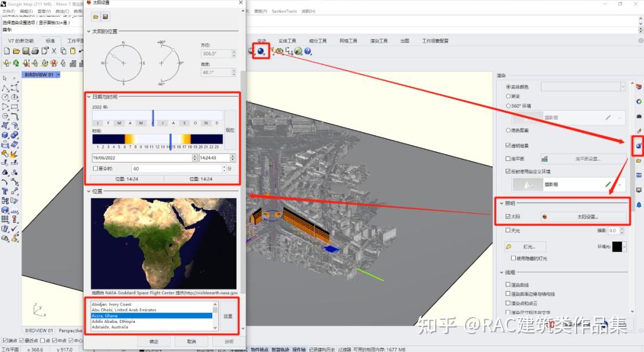Save sun settings via disk icon in dialog

tap(105, 17)
